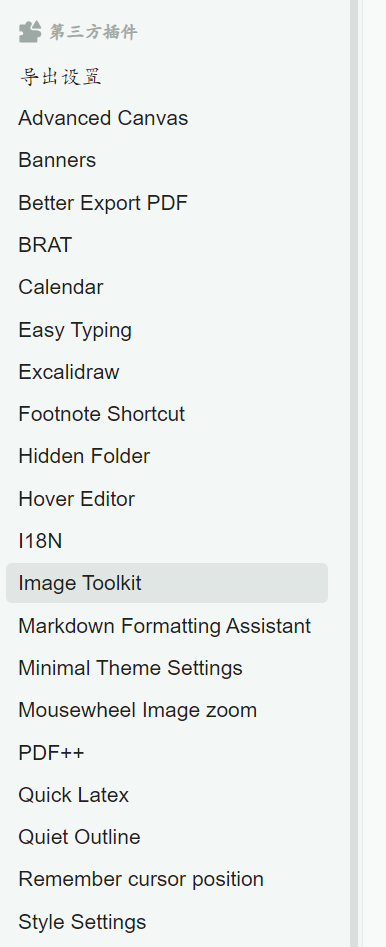Select the highlighted Image Toolkit item

point(167,583)
